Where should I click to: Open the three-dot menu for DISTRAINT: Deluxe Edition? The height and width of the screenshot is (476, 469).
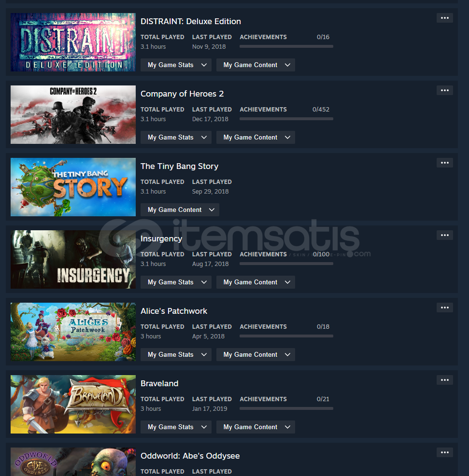click(x=445, y=18)
